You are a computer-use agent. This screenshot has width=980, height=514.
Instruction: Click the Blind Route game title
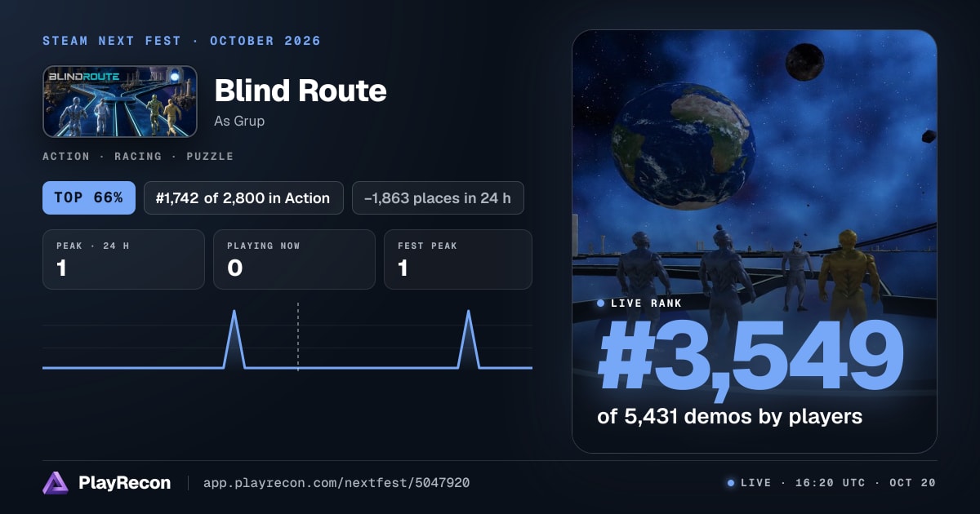[x=301, y=91]
